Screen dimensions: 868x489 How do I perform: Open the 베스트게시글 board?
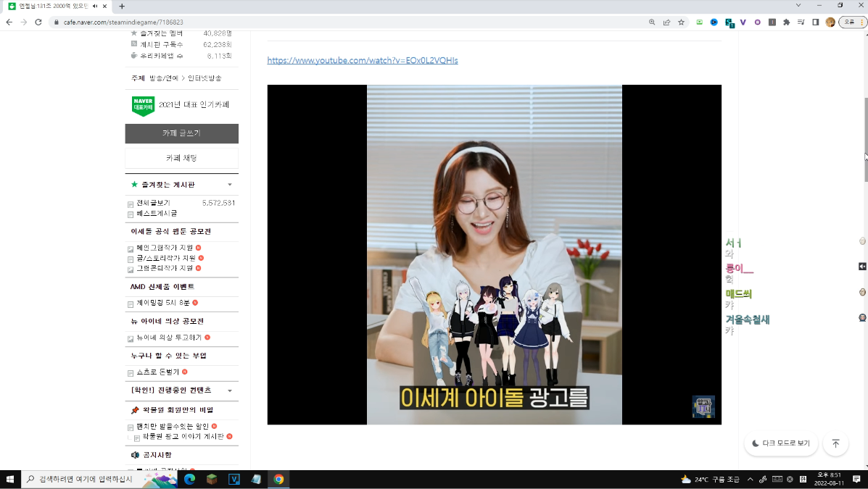(x=157, y=214)
